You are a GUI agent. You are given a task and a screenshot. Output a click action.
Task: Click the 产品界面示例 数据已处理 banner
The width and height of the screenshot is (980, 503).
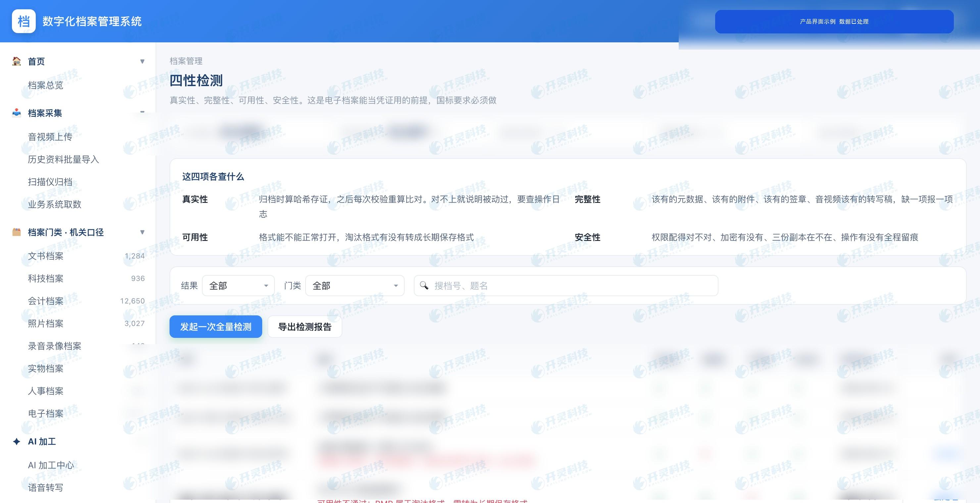(834, 22)
